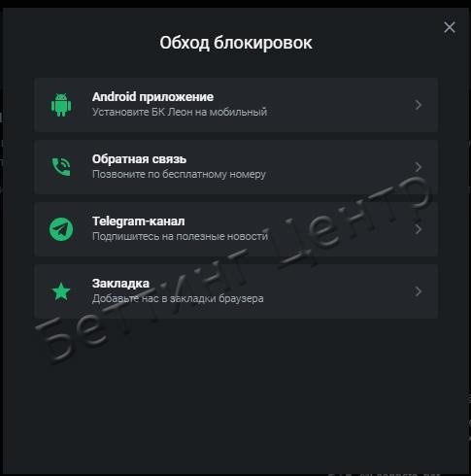Click the green Android robot icon

pyautogui.click(x=61, y=105)
